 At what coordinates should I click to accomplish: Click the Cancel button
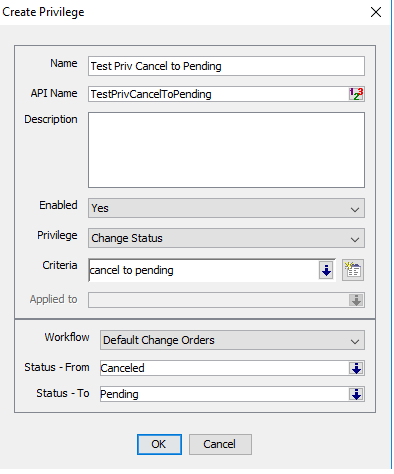(220, 444)
